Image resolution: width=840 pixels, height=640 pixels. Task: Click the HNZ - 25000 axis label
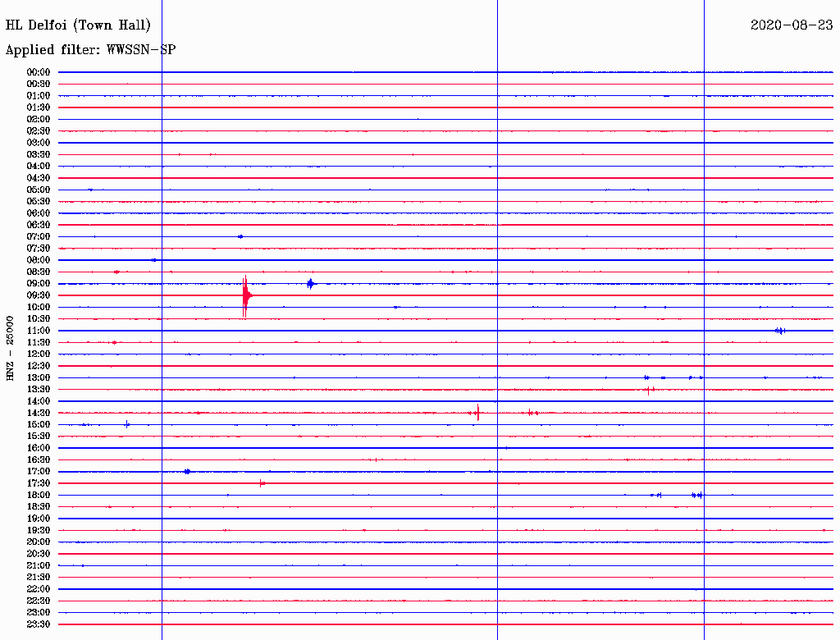(10, 348)
